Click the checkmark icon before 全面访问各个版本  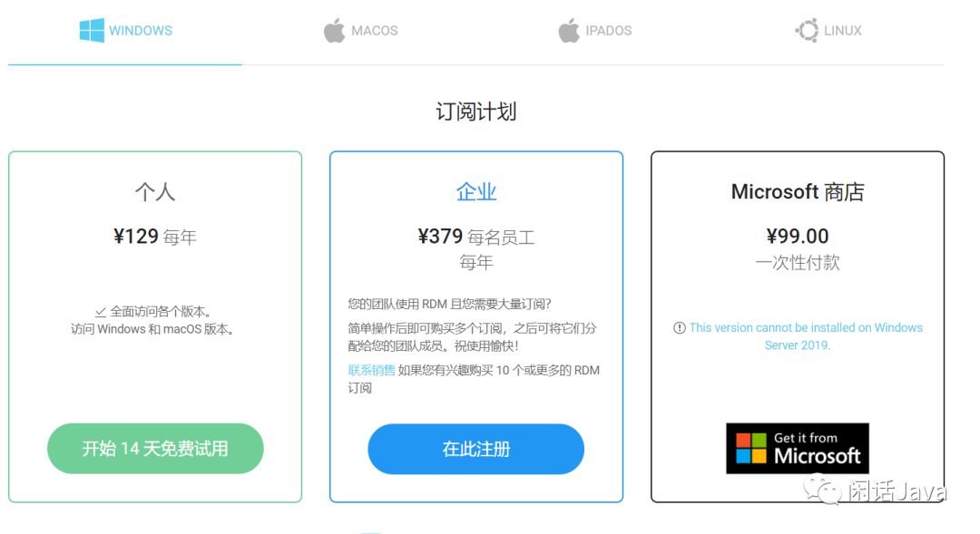(x=101, y=312)
